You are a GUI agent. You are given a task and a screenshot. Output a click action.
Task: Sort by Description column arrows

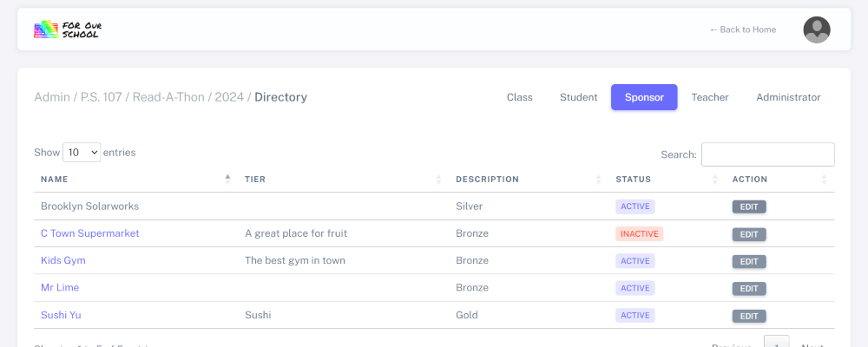coord(599,179)
